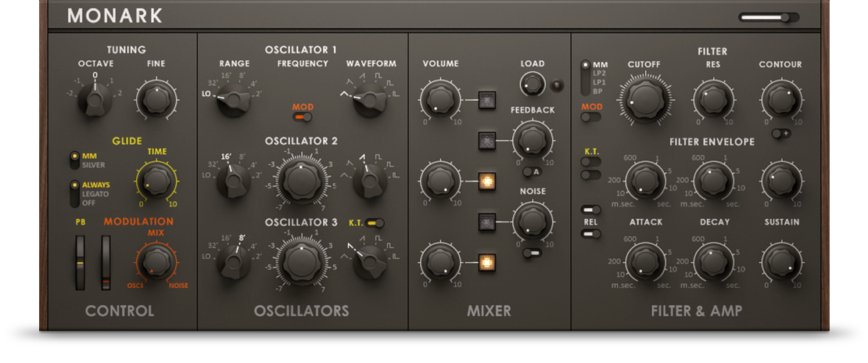This screenshot has height=363, width=868.
Task: Click the orange Modulation Mix knob
Action: point(156,263)
